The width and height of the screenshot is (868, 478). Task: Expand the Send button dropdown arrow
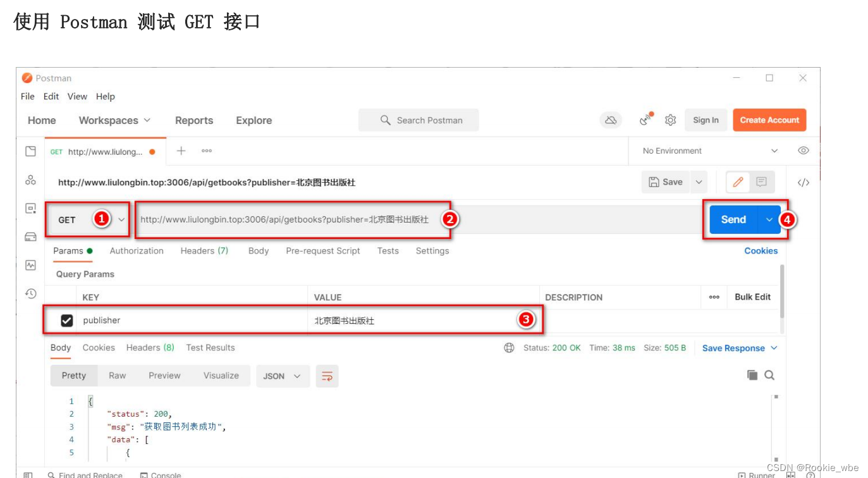769,219
